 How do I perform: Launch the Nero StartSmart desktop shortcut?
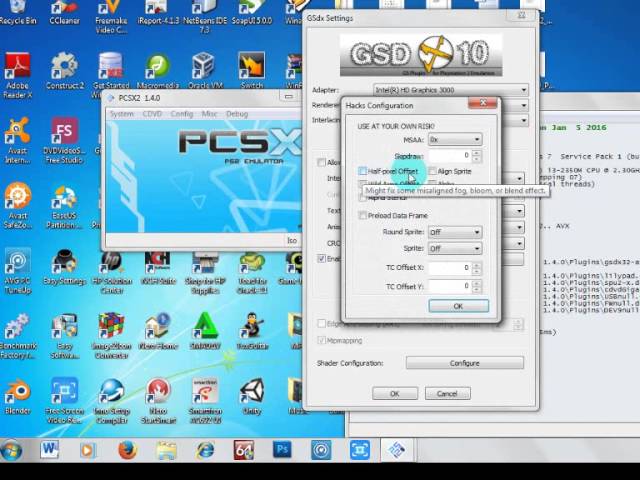[158, 402]
